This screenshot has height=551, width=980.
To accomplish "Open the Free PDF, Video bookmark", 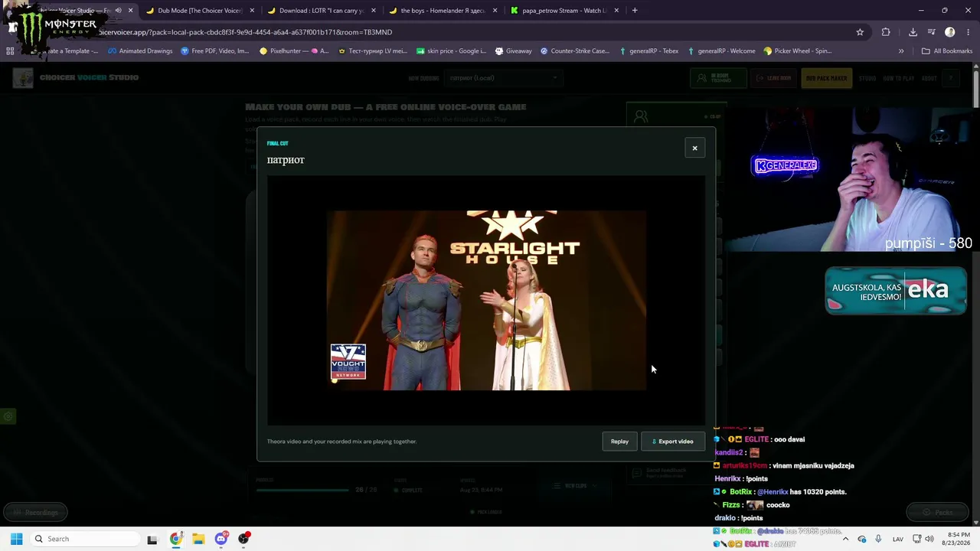I will 215,51.
